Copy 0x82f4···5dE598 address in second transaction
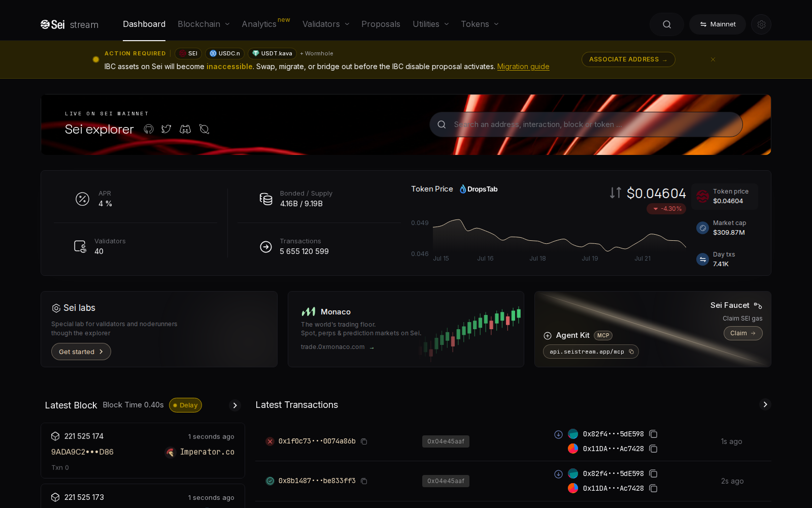812x508 pixels. [x=654, y=473]
